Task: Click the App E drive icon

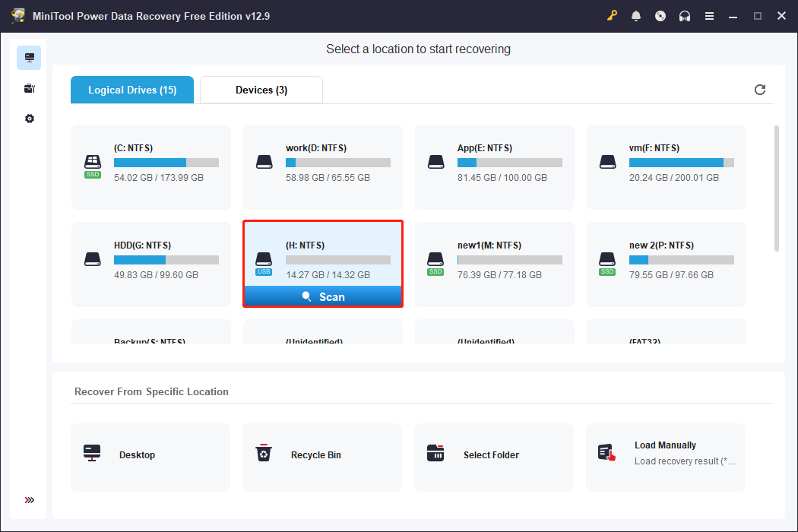Action: pyautogui.click(x=436, y=163)
